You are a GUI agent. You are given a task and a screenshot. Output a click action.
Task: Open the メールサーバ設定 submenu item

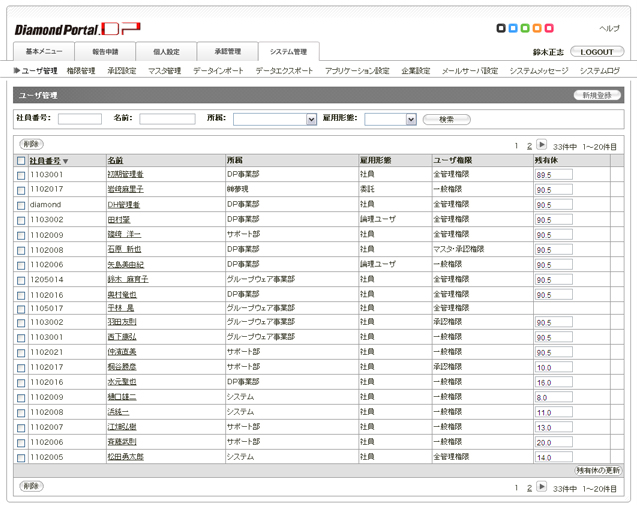pyautogui.click(x=470, y=71)
